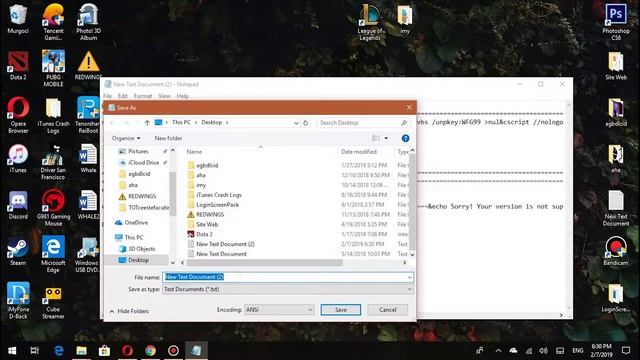Open the Driver San Francisco desktop icon
This screenshot has width=640, height=360.
[53, 162]
